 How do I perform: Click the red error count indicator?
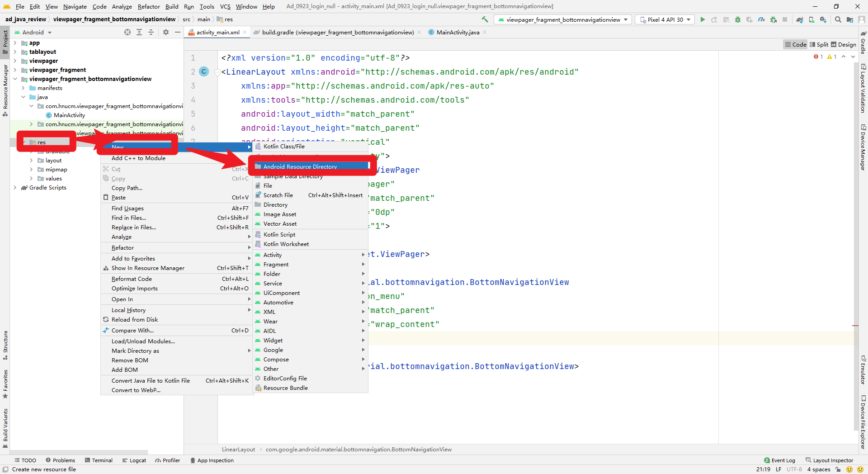818,57
